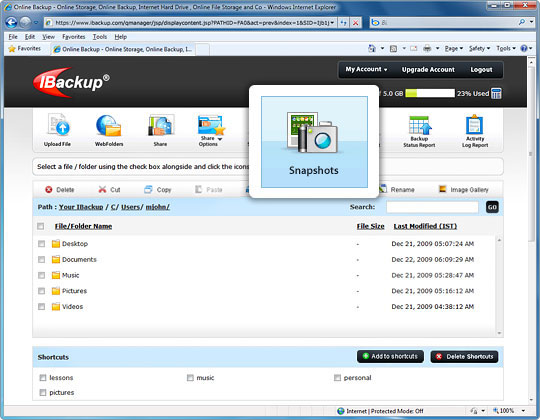Open the WebFolders icon
Image resolution: width=540 pixels, height=420 pixels.
(x=108, y=125)
